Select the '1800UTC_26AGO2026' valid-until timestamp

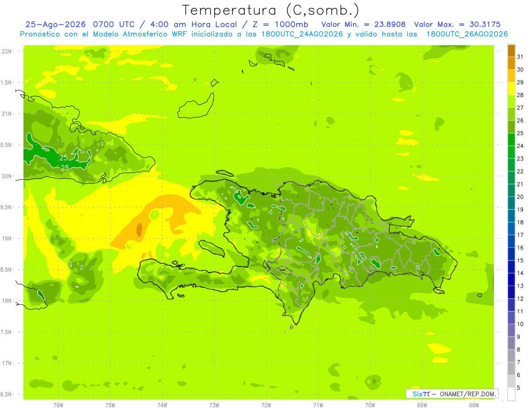pyautogui.click(x=467, y=34)
